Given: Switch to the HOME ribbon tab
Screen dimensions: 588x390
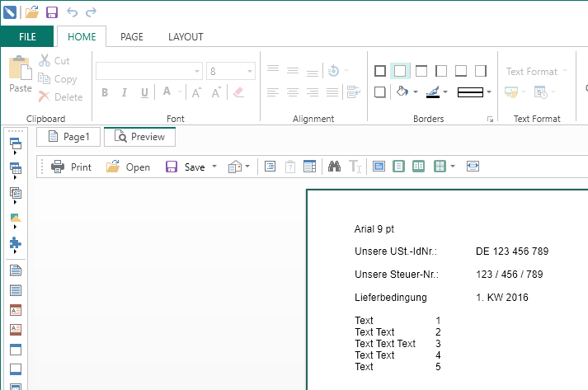Looking at the screenshot, I should click(x=82, y=37).
